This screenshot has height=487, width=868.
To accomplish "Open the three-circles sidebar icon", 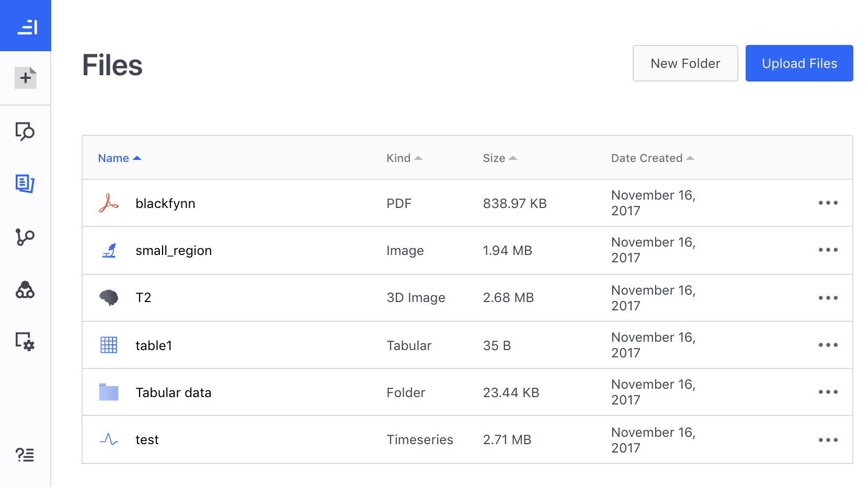I will click(x=25, y=289).
